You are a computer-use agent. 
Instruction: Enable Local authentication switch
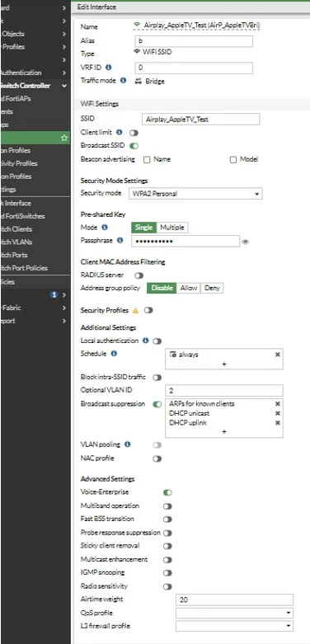(x=157, y=341)
